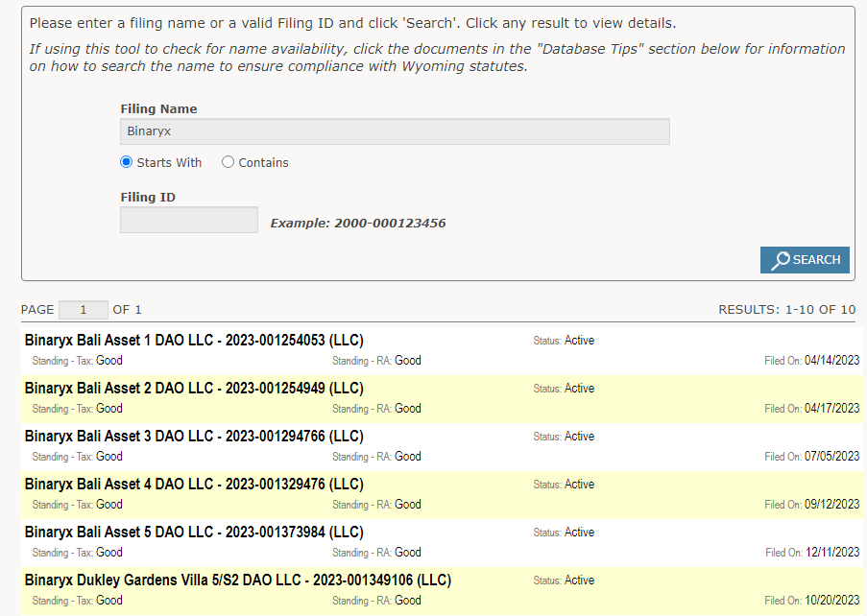Click the page number box

pos(83,310)
